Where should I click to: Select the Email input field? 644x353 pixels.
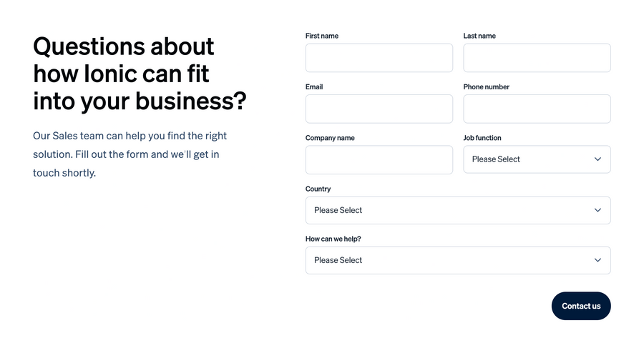[x=379, y=109]
